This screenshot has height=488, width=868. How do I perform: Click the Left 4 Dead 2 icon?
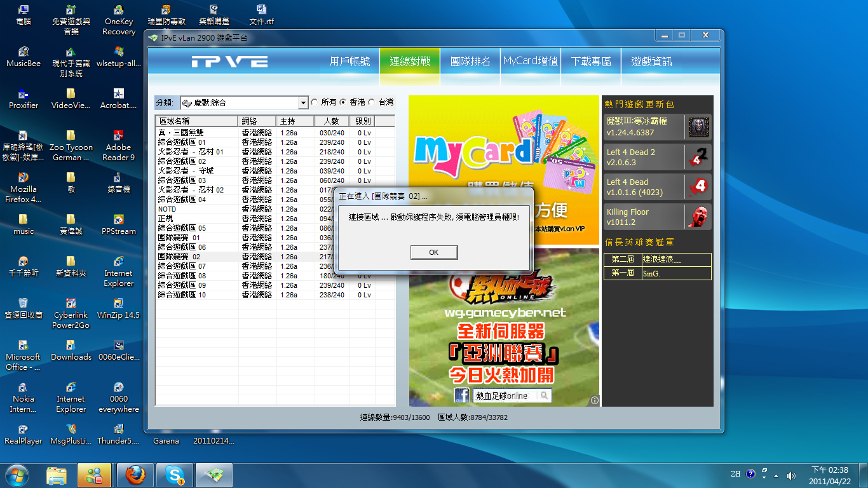click(698, 157)
